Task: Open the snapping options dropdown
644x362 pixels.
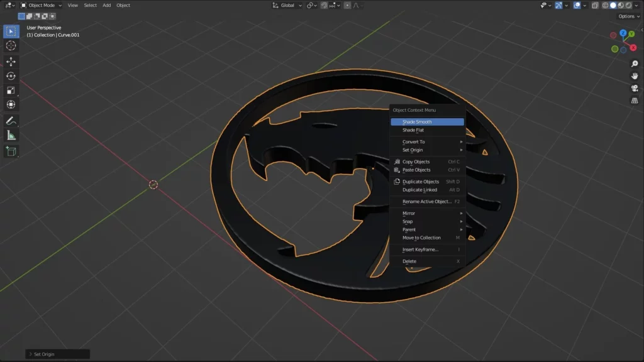Action: (x=335, y=5)
